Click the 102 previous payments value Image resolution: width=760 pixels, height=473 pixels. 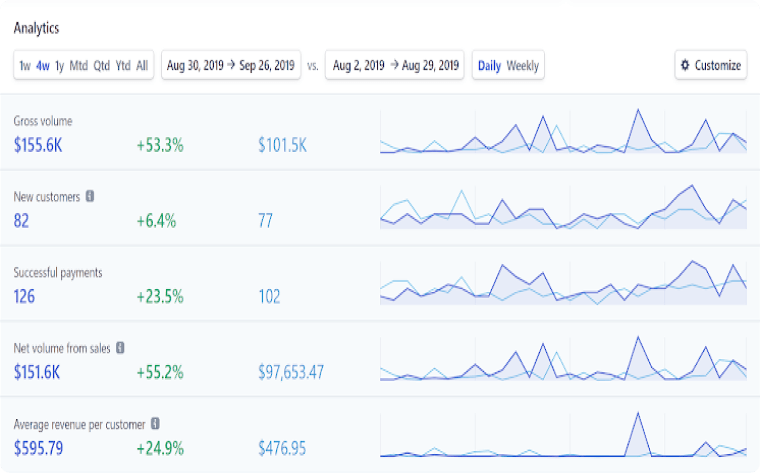click(x=269, y=297)
